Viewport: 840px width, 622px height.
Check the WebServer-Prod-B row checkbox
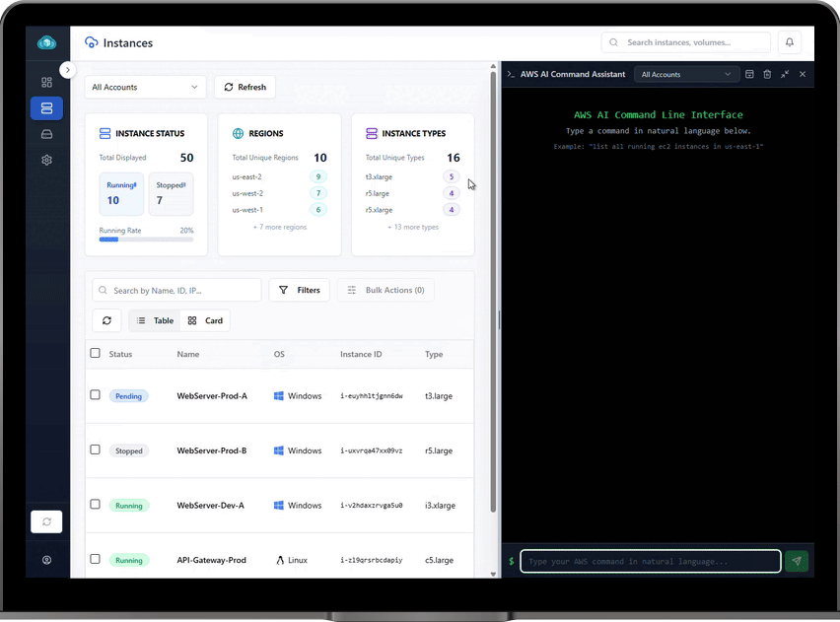pos(95,449)
